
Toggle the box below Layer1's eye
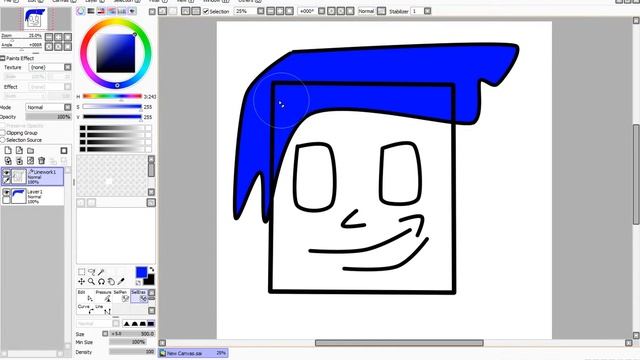pos(6,200)
